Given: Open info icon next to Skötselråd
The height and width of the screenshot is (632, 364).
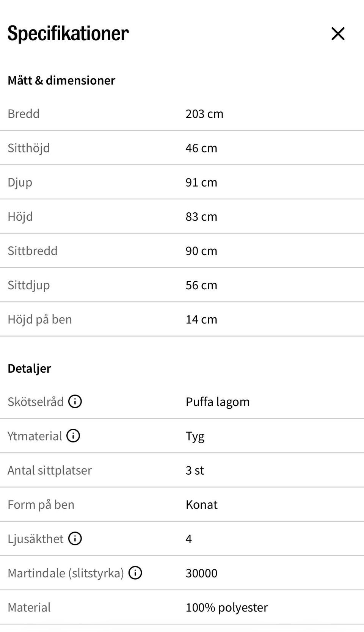Looking at the screenshot, I should (x=75, y=401).
